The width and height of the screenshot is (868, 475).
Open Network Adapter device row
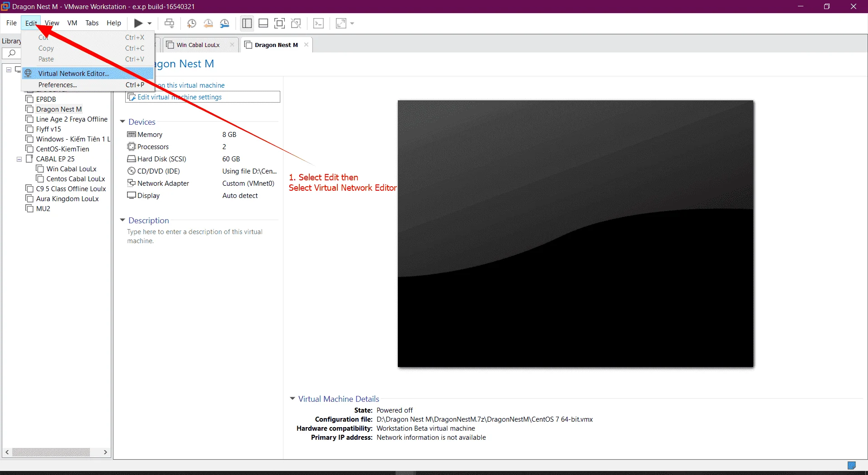tap(202, 183)
